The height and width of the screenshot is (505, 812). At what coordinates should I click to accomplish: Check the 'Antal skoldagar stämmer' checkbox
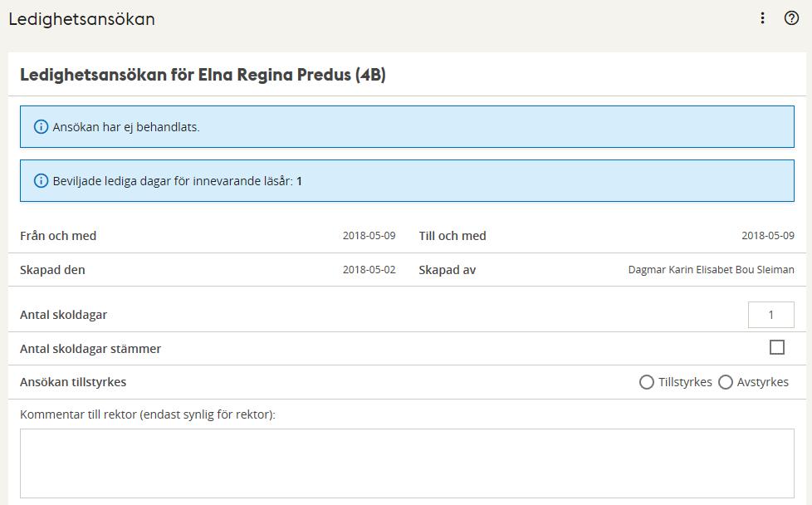click(777, 347)
